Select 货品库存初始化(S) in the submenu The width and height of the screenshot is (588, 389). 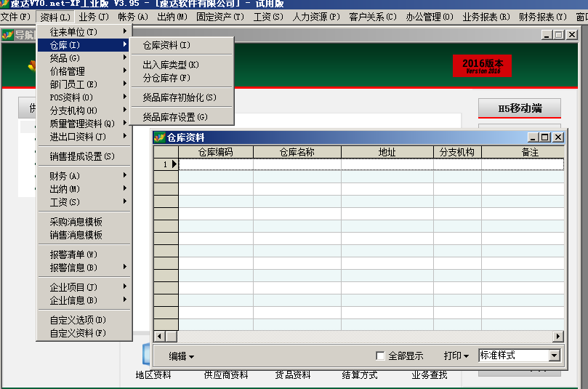(x=182, y=97)
